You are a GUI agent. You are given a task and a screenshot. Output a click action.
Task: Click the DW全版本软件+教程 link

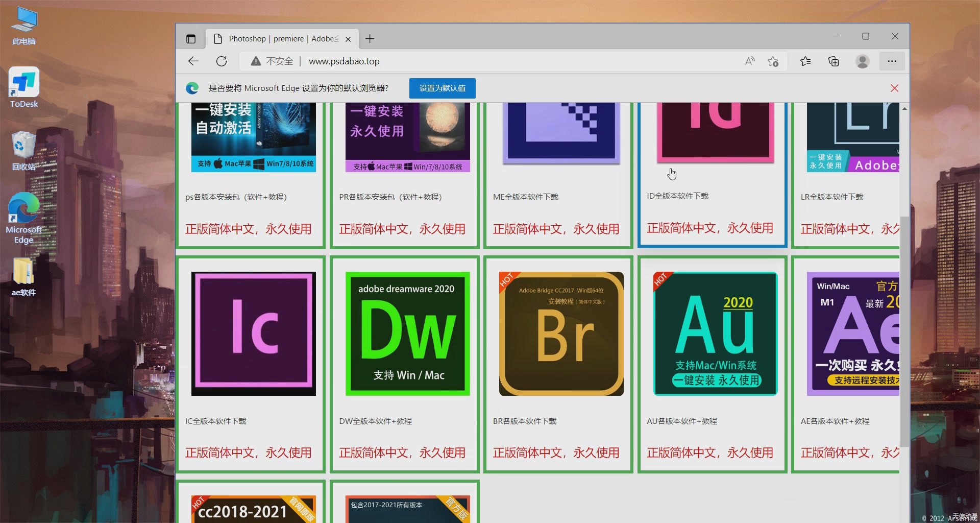pos(375,421)
